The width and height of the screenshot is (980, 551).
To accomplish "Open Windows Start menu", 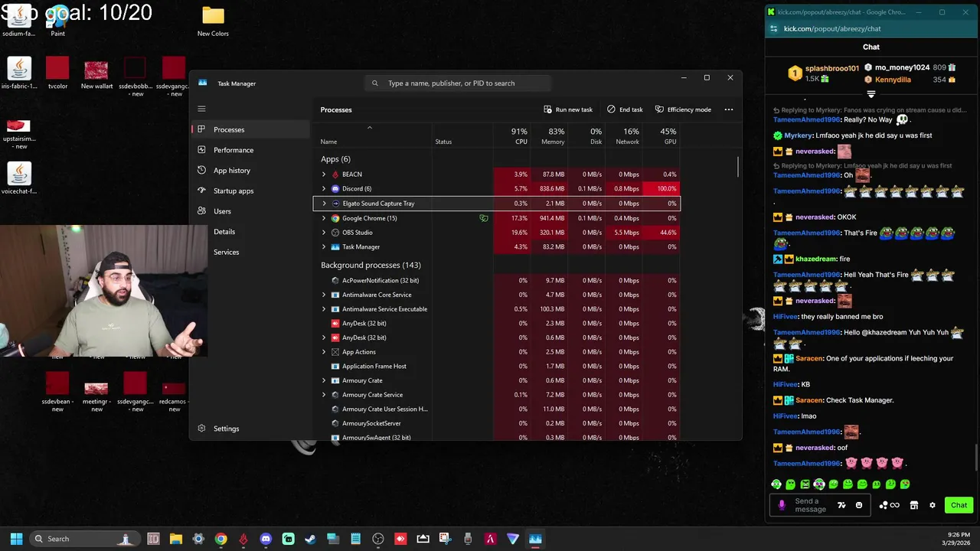I will pyautogui.click(x=16, y=539).
